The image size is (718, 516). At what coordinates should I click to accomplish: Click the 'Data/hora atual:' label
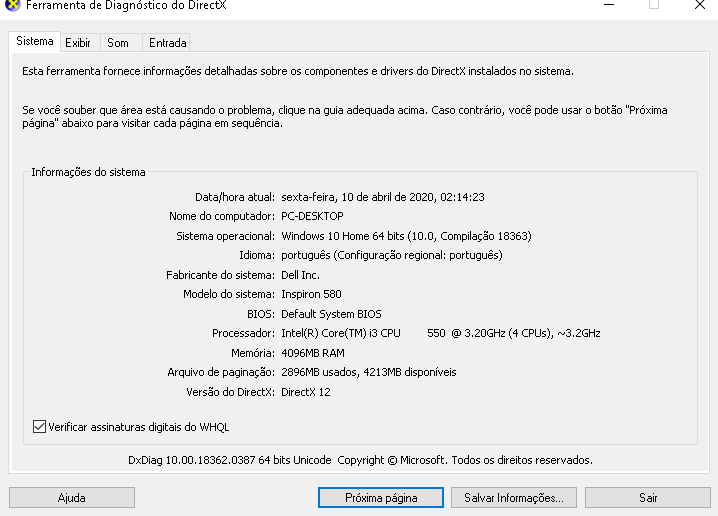click(x=235, y=197)
